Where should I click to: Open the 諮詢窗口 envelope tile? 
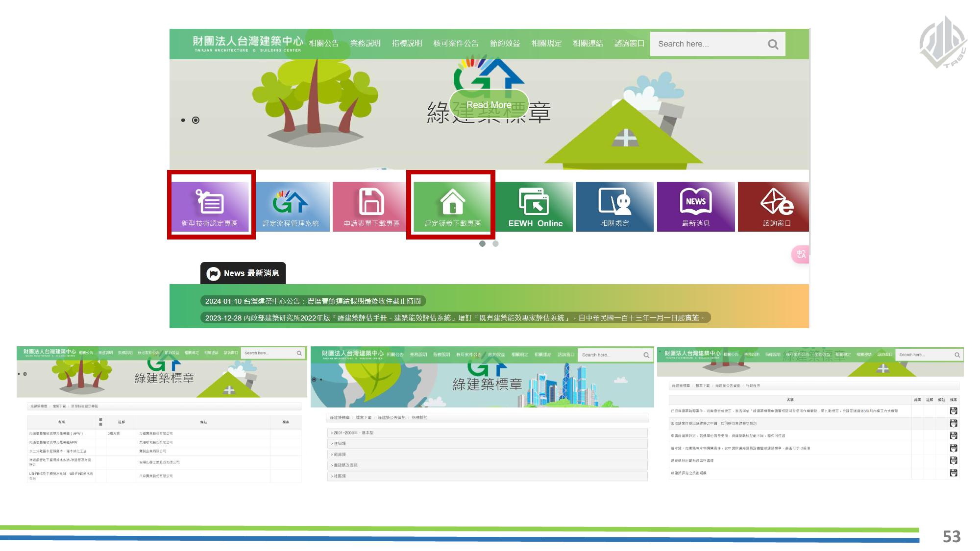773,206
